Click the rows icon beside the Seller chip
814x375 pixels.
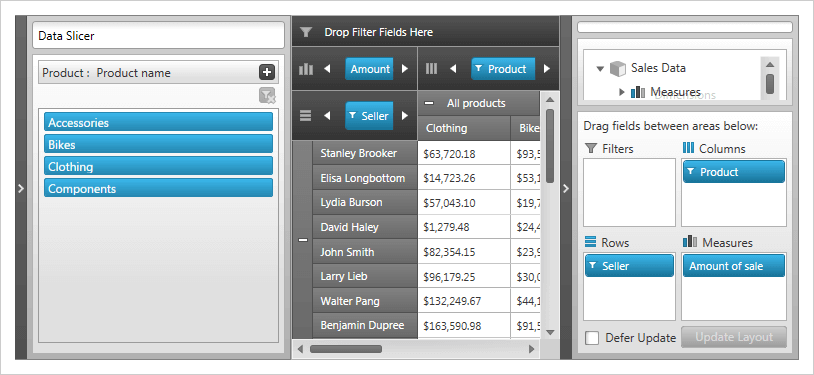306,115
